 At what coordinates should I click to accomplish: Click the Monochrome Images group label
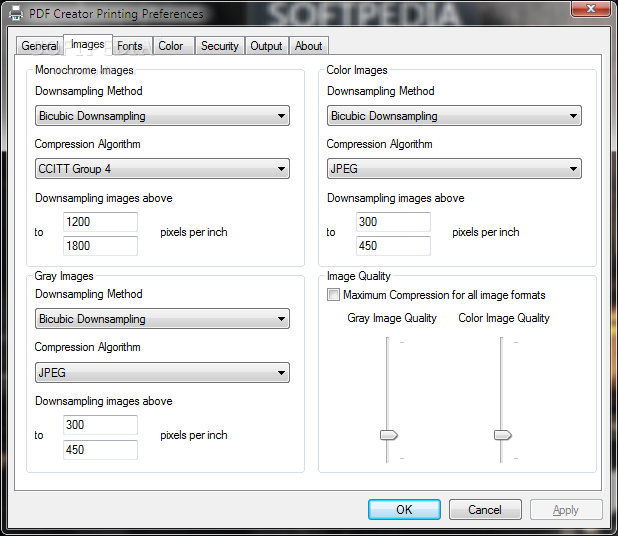tap(84, 70)
